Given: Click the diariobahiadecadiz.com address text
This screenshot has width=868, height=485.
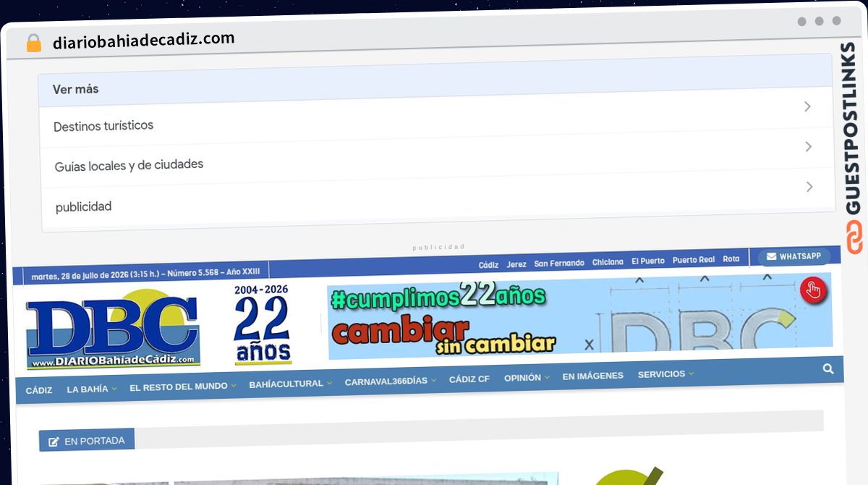Looking at the screenshot, I should tap(144, 40).
